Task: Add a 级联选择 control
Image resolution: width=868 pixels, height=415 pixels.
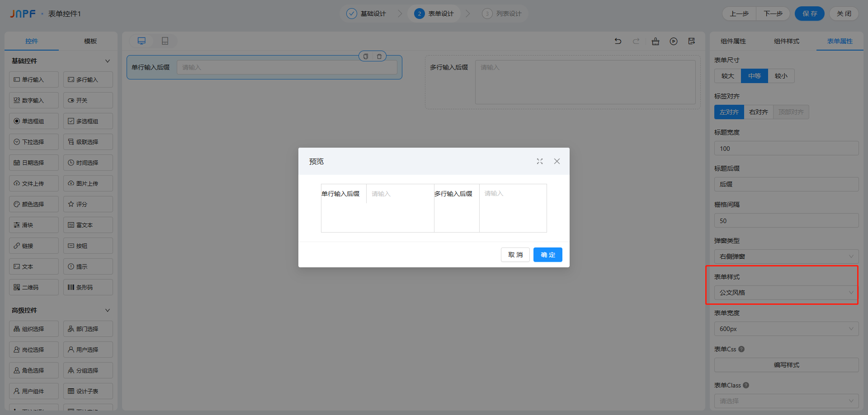Action: pos(88,142)
